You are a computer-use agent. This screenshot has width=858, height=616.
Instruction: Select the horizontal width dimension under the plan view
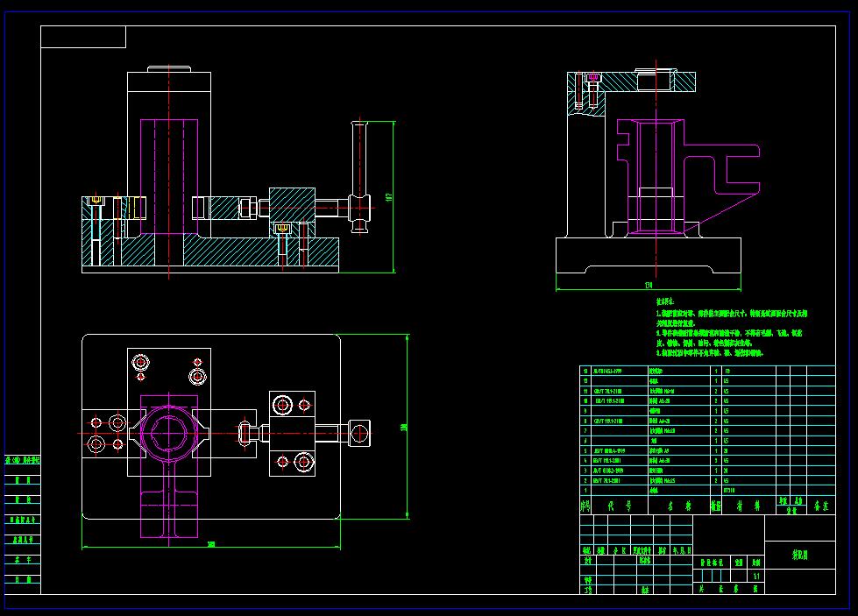(x=211, y=544)
